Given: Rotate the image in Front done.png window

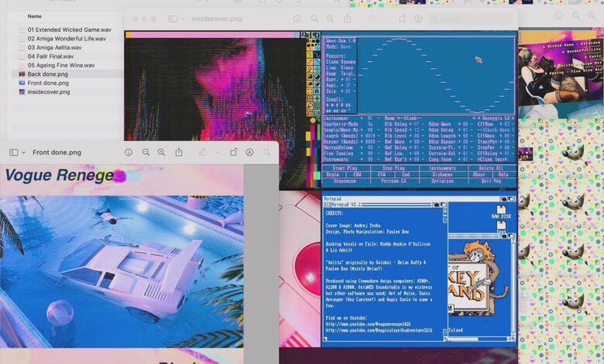Looking at the screenshot, I should coord(233,152).
